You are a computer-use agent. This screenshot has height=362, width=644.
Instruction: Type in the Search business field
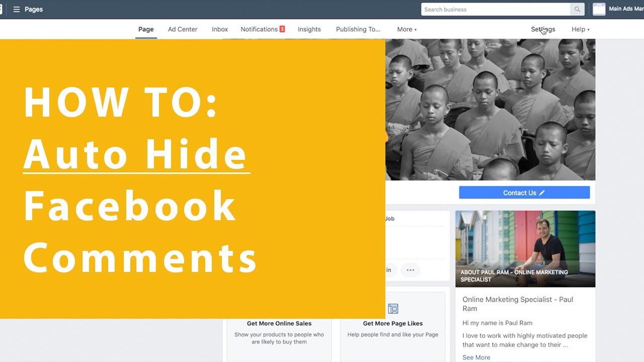point(496,9)
